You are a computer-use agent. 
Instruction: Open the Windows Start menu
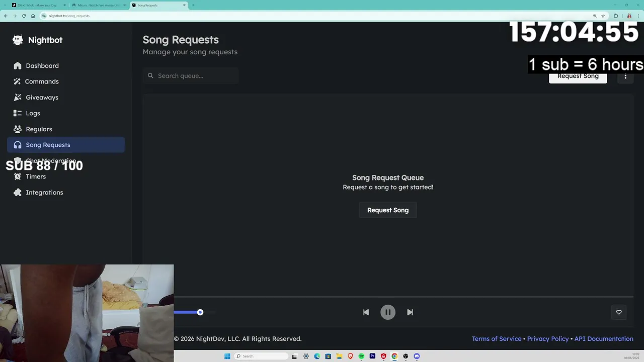tap(227, 356)
